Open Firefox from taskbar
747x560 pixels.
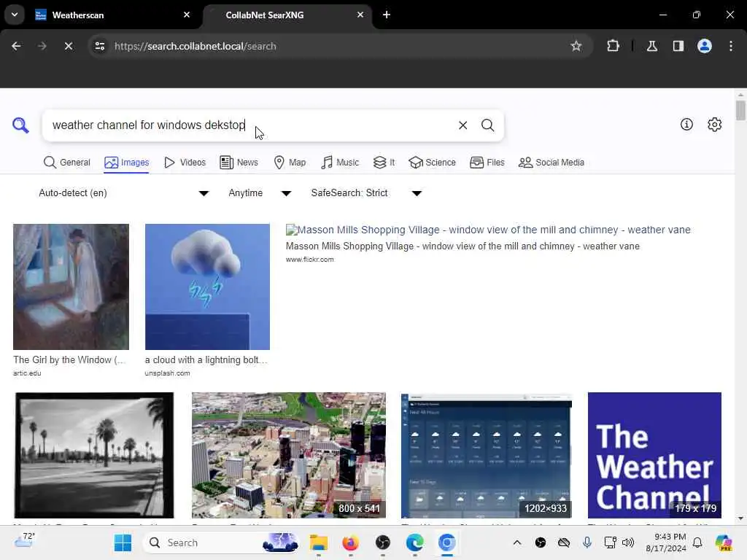pos(351,542)
